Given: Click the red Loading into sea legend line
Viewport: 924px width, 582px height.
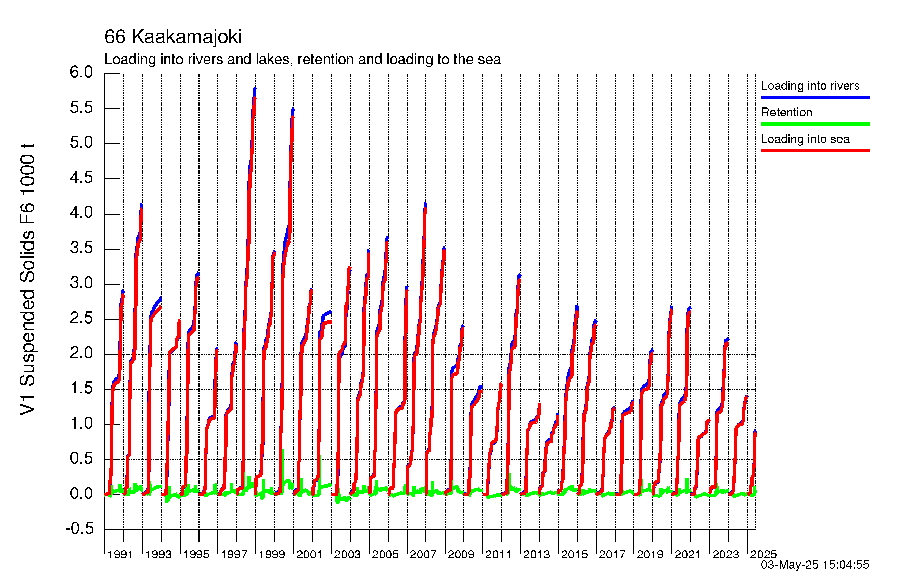Looking at the screenshot, I should pos(815,151).
